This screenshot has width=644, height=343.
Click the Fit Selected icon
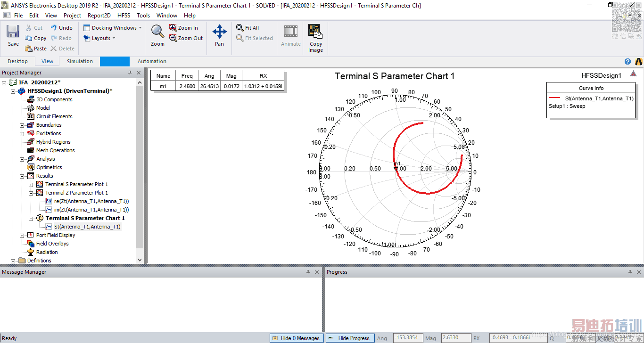pyautogui.click(x=240, y=38)
